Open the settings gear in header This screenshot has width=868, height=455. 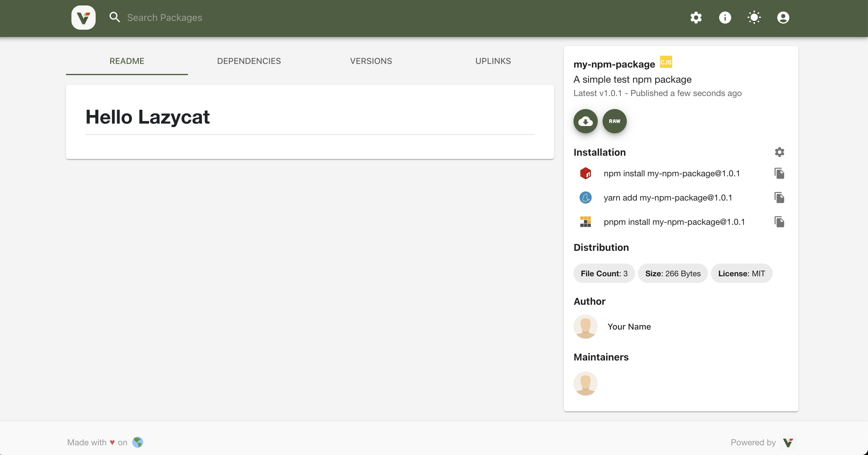coord(696,18)
